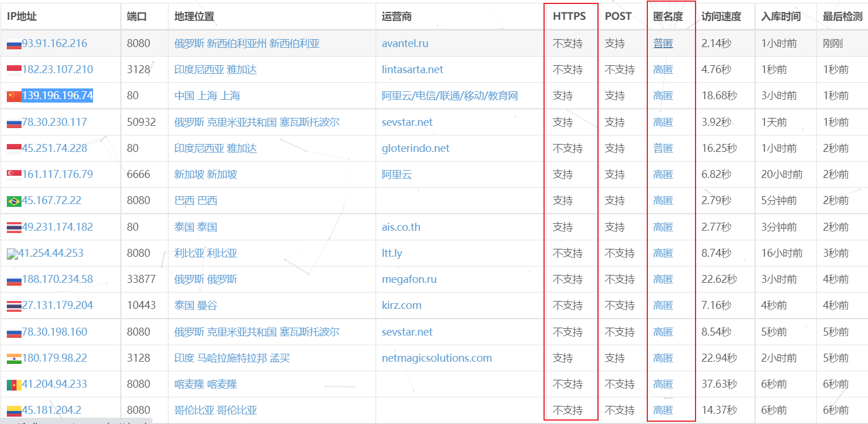Click the broken flag image beside 41.254.44.253
Image resolution: width=868 pixels, height=424 pixels.
pos(12,254)
